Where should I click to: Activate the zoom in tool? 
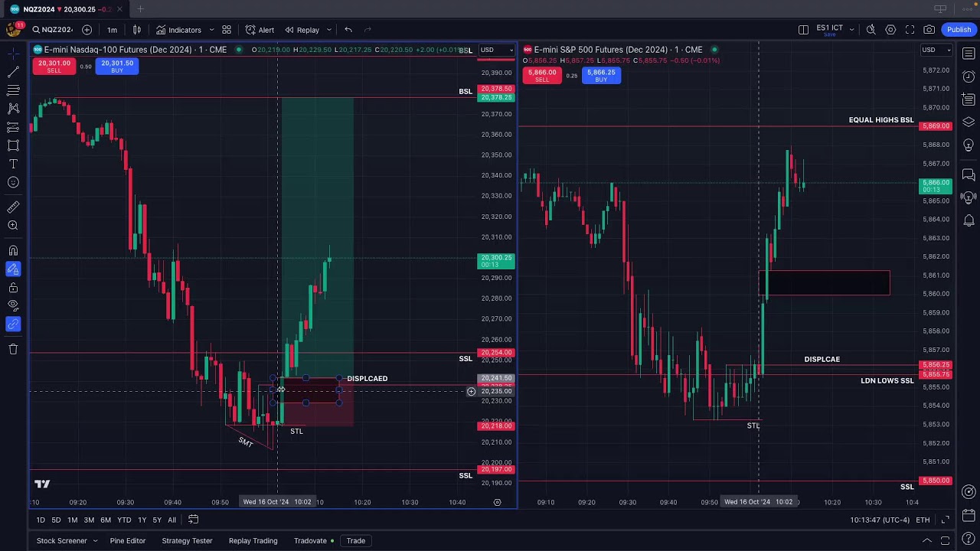[x=13, y=225]
